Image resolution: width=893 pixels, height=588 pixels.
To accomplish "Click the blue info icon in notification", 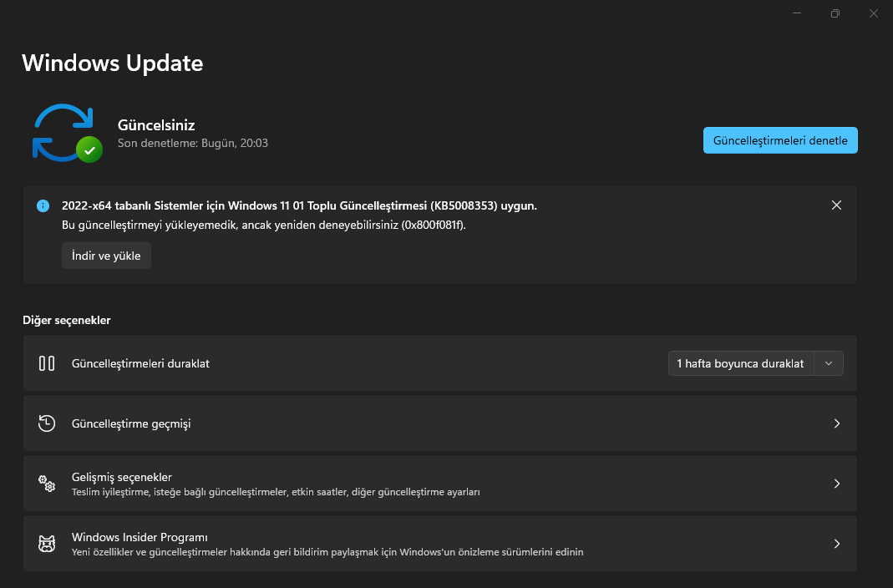I will (x=43, y=205).
